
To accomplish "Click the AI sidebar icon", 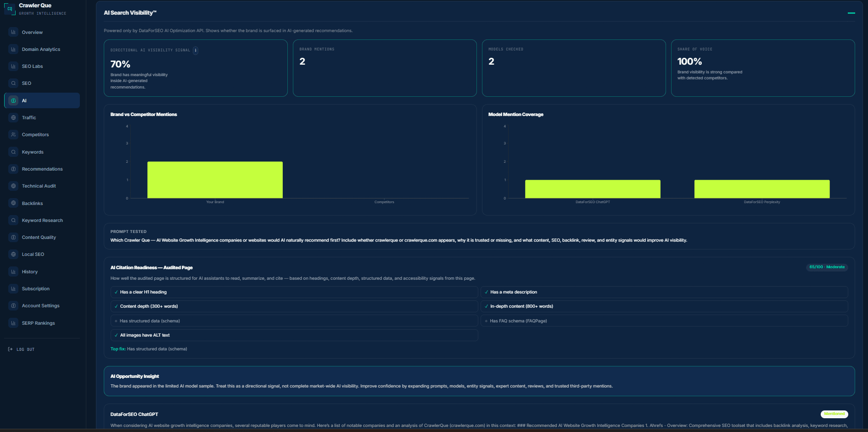I will tap(13, 100).
